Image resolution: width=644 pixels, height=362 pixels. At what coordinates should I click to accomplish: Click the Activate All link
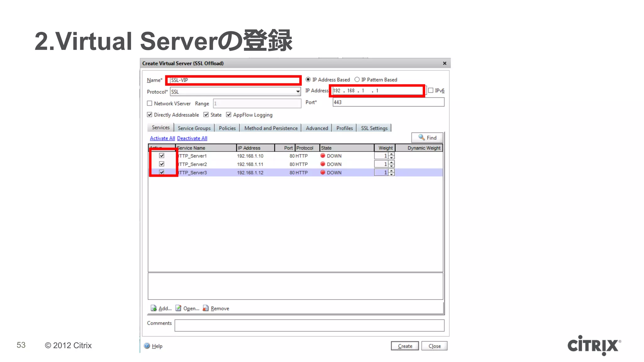click(x=162, y=138)
